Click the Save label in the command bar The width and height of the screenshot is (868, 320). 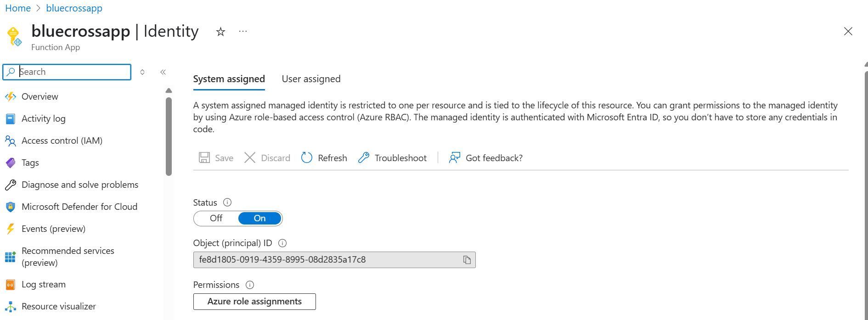tap(224, 158)
